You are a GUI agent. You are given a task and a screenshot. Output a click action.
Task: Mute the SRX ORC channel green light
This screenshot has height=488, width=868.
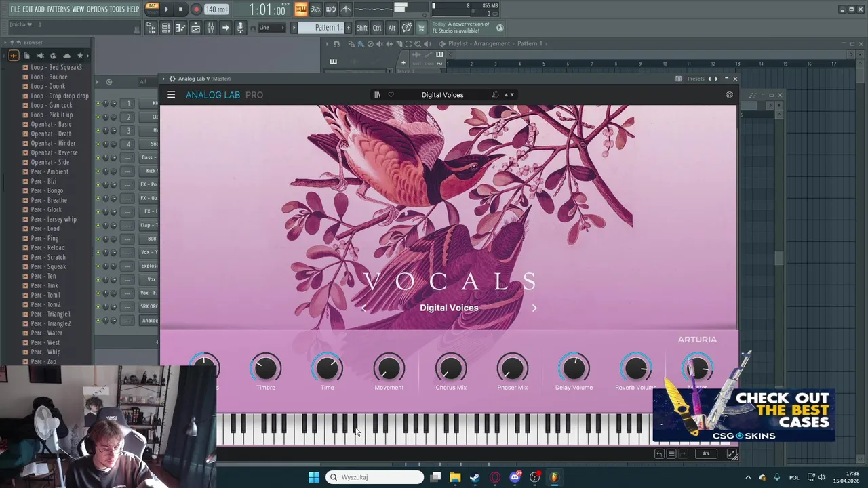[98, 306]
